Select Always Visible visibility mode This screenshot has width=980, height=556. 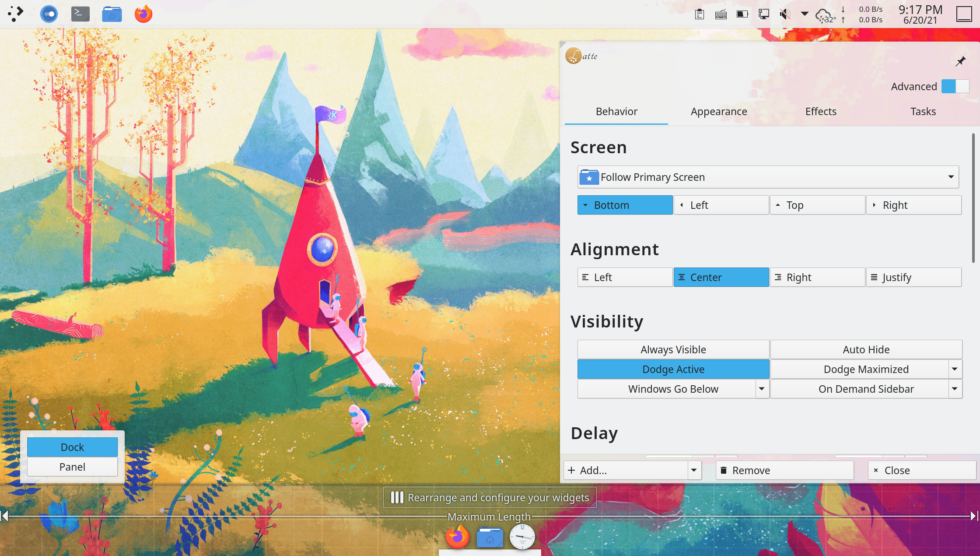673,349
